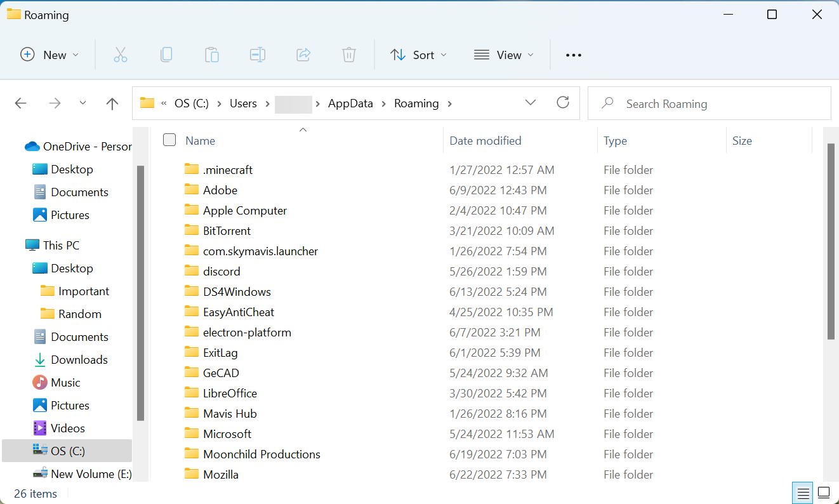The height and width of the screenshot is (504, 839).
Task: Click the folder icon in address bar
Action: click(x=147, y=103)
